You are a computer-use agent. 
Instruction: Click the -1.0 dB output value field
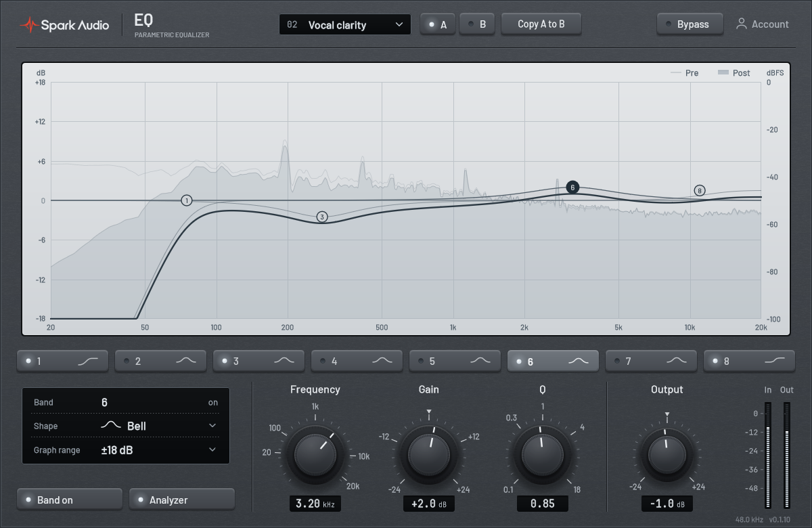point(667,504)
